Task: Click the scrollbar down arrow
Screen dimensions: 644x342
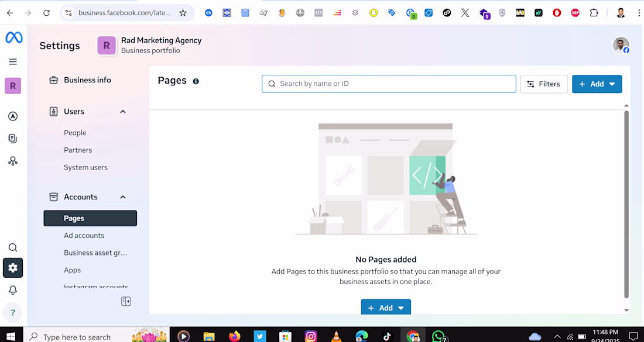Action: pyautogui.click(x=626, y=310)
